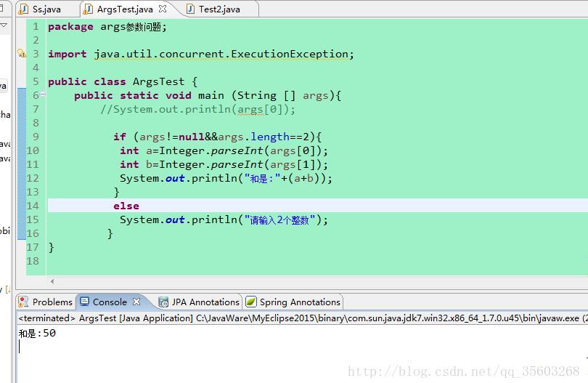Click the Java file icon on ArgsTest.java tab

click(x=88, y=9)
